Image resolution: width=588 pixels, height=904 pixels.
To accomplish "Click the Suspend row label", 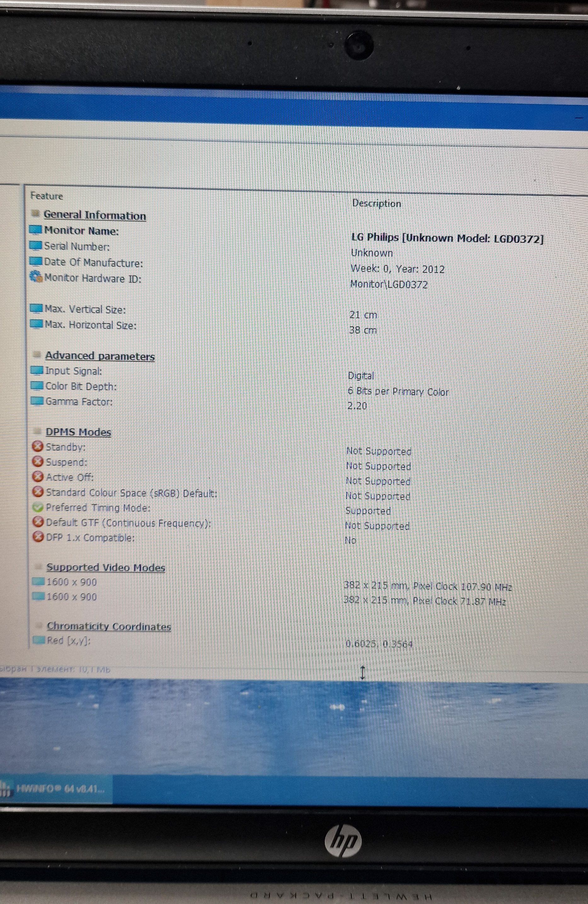I will (x=66, y=462).
